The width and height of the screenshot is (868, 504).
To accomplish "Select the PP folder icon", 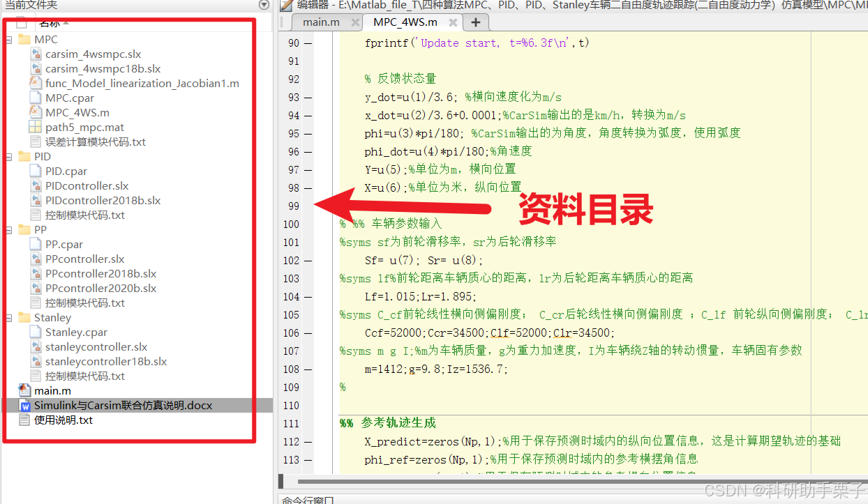I will click(x=24, y=229).
